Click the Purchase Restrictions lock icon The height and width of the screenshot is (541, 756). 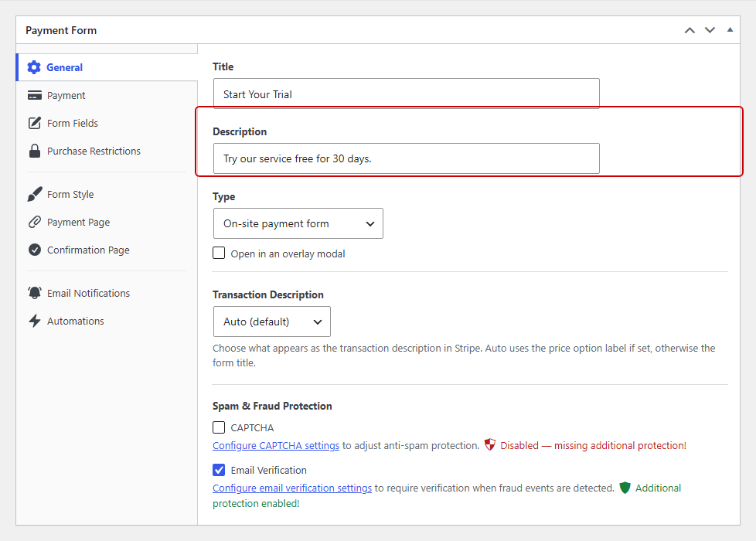click(x=35, y=151)
